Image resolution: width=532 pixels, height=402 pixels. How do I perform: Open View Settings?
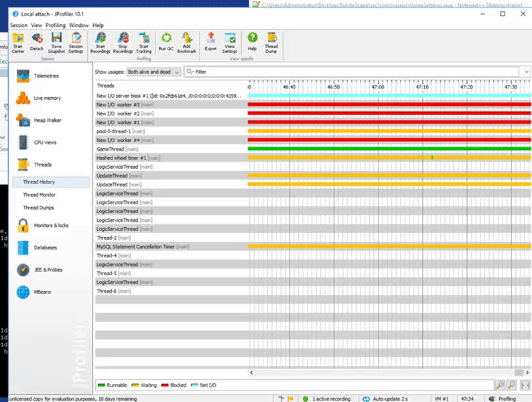[230, 43]
